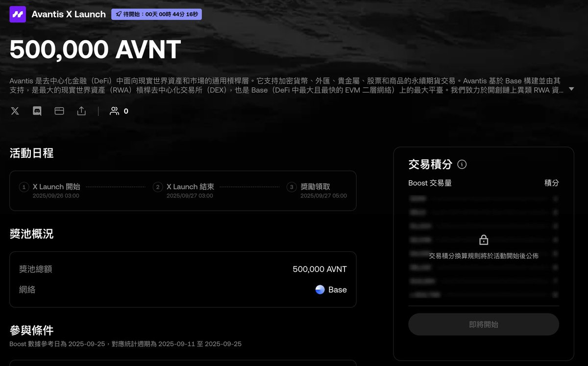Expand the project description with the arrow
Viewport: 588px width, 366px height.
(x=571, y=89)
